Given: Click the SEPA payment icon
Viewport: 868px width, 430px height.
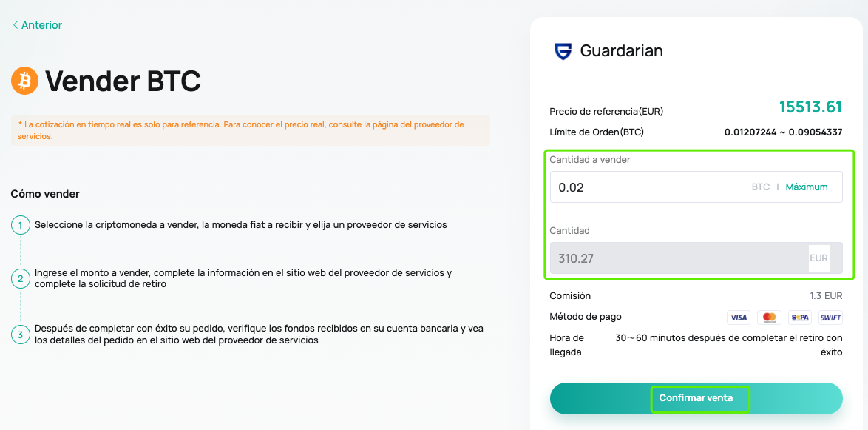Looking at the screenshot, I should coord(799,318).
